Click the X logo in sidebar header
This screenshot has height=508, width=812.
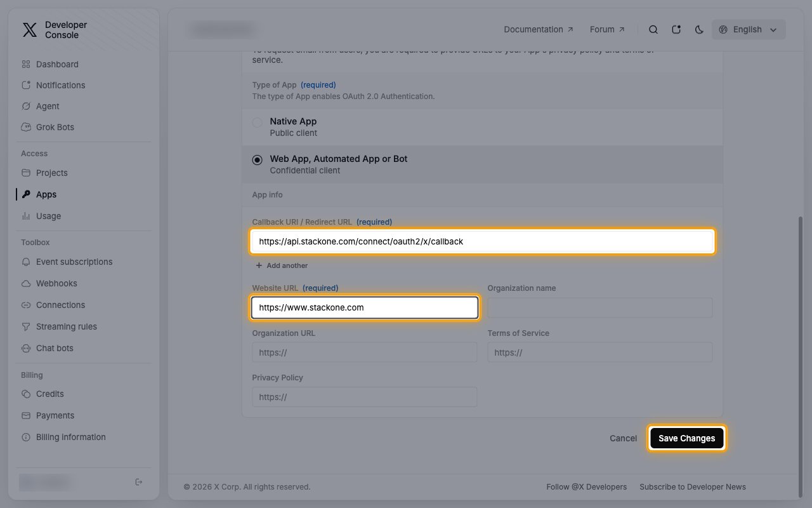[x=30, y=30]
